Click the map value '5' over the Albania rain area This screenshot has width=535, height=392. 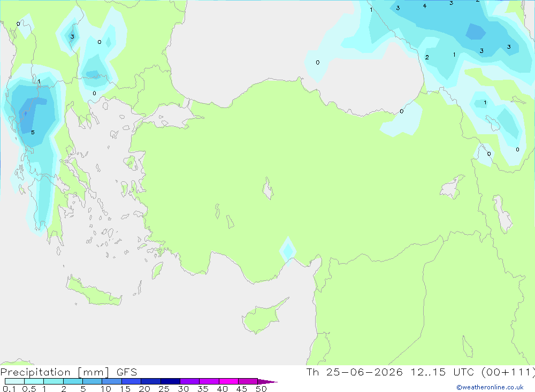tap(33, 133)
